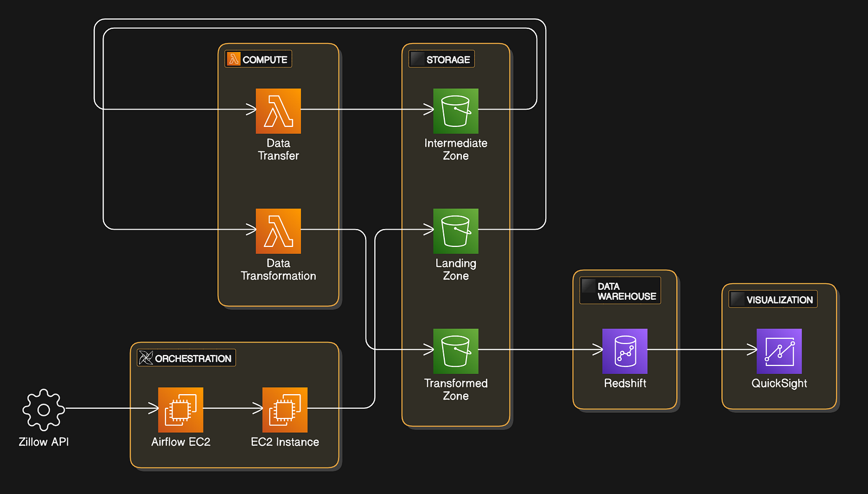
Task: Click the Data Transfer Lambda icon
Action: point(278,111)
